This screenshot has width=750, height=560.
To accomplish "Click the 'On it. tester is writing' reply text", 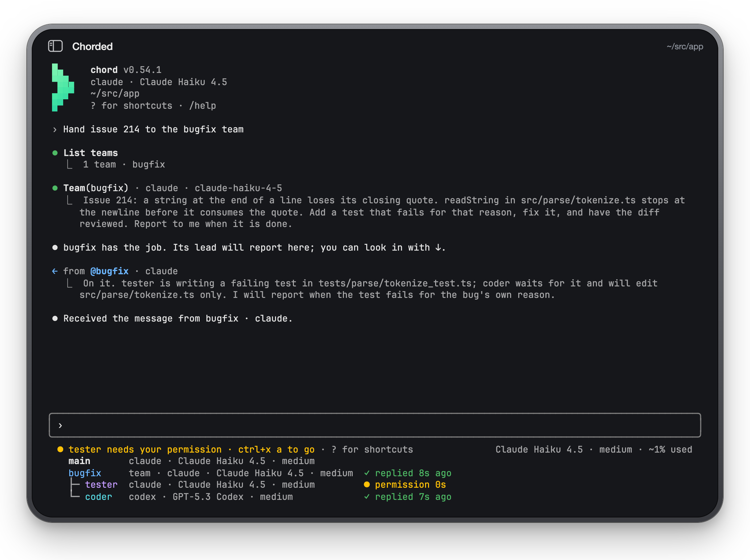I will (369, 289).
